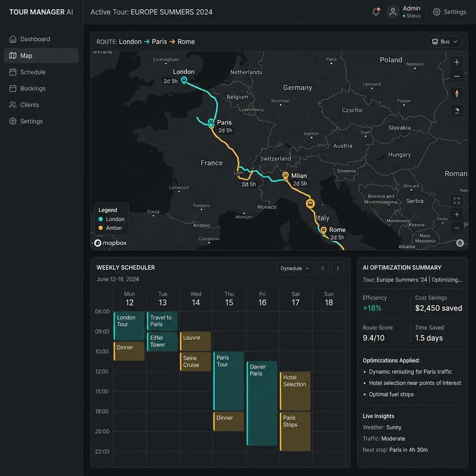Screen dimensions: 476x476
Task: Click Dynamic rerouting for Paris traffic
Action: click(410, 371)
